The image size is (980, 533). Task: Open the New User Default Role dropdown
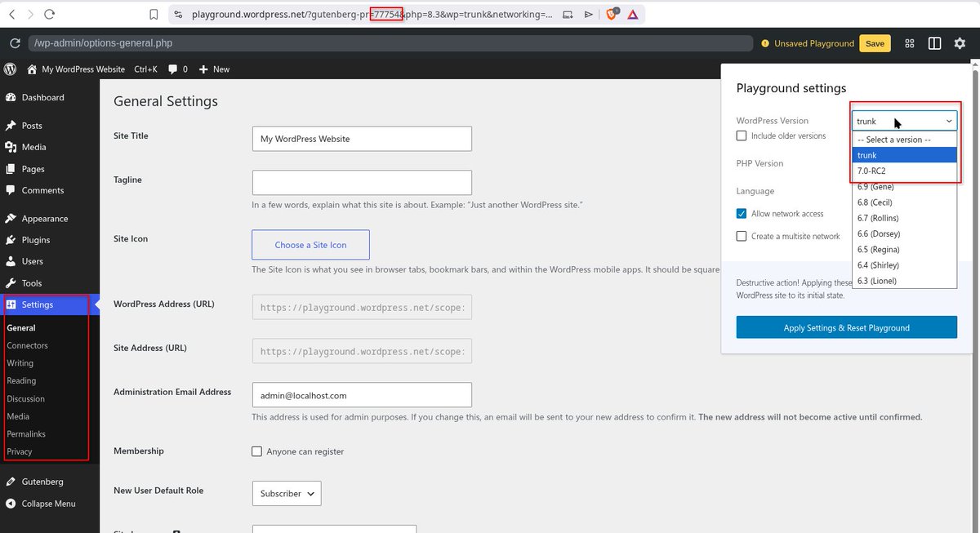pos(287,494)
